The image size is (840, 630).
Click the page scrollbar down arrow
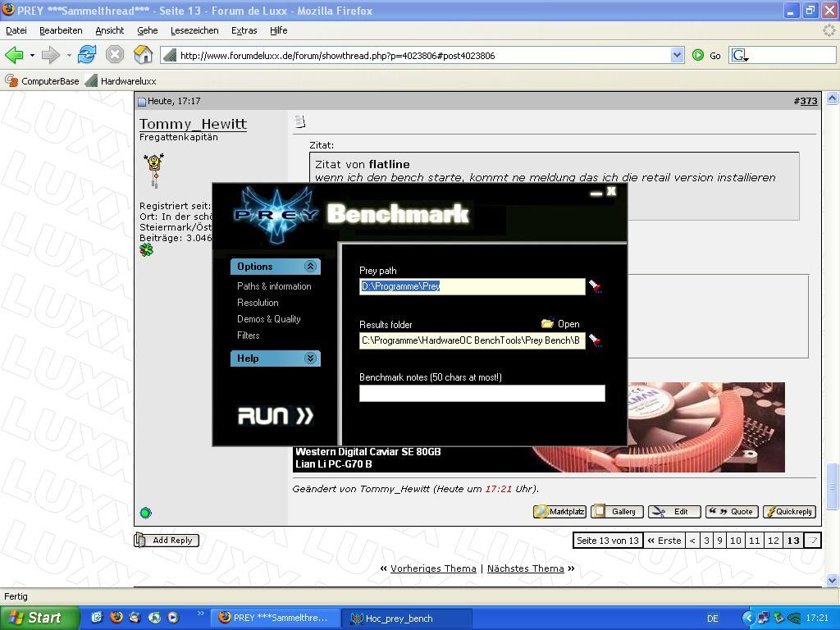832,580
